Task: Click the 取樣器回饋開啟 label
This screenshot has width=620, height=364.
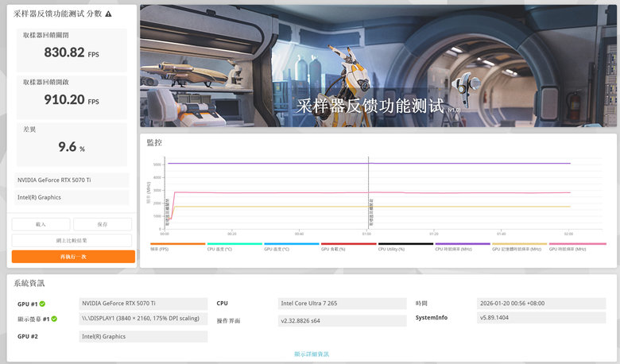Action: click(46, 82)
